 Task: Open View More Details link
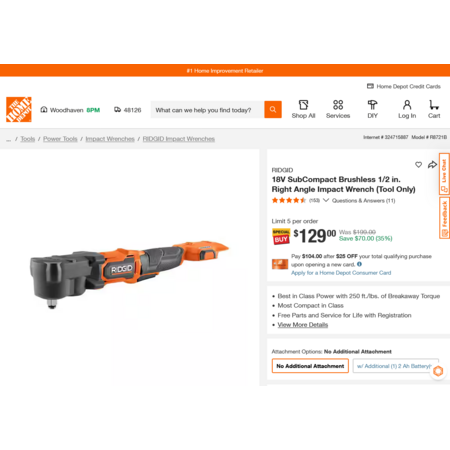point(303,325)
